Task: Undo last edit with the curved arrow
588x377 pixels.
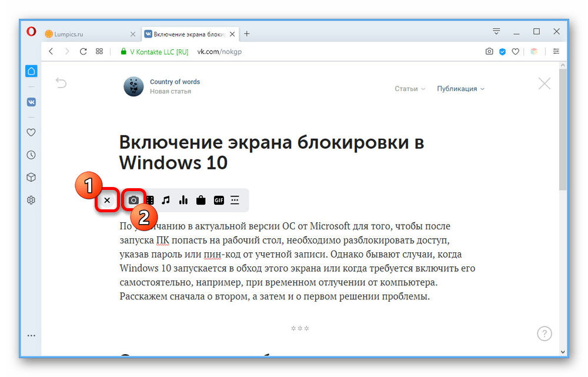Action: coord(61,82)
